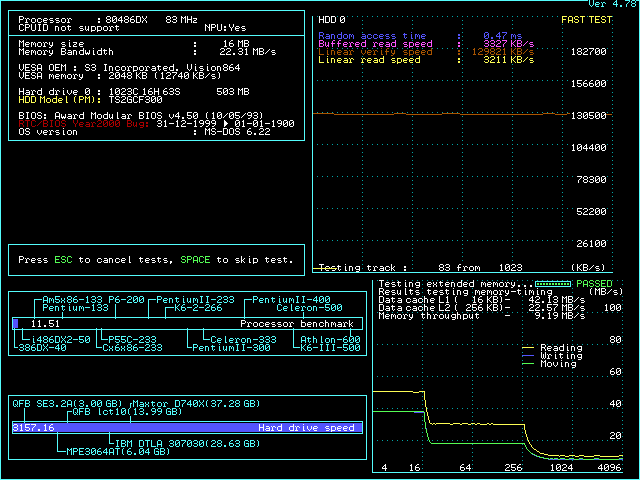Click the 'MPE3064AT(6.04 GB)' drive marker

[118, 452]
